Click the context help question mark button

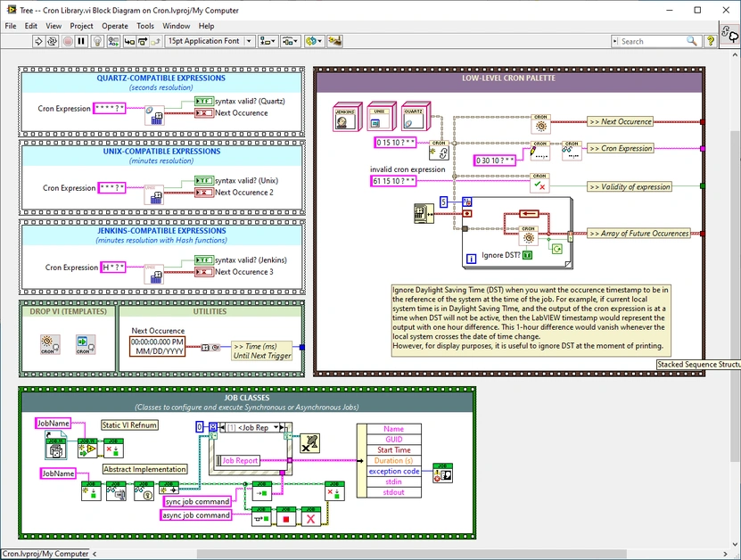pos(709,41)
